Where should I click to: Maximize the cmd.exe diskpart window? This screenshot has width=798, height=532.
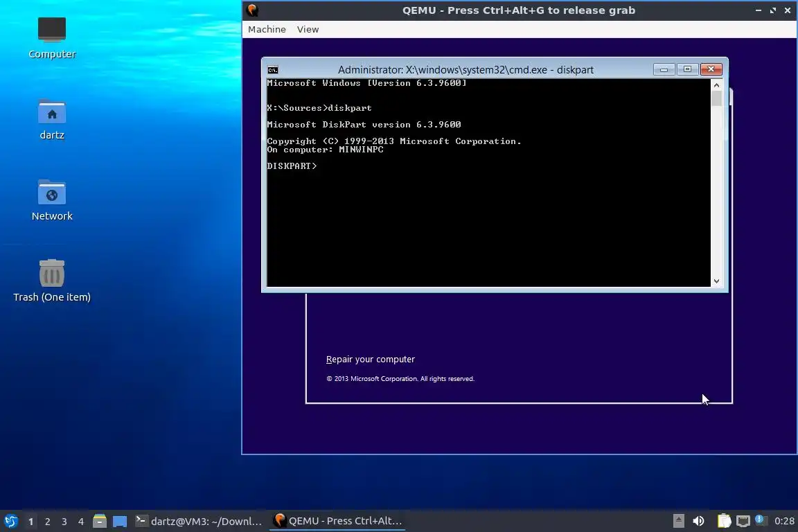pos(688,69)
